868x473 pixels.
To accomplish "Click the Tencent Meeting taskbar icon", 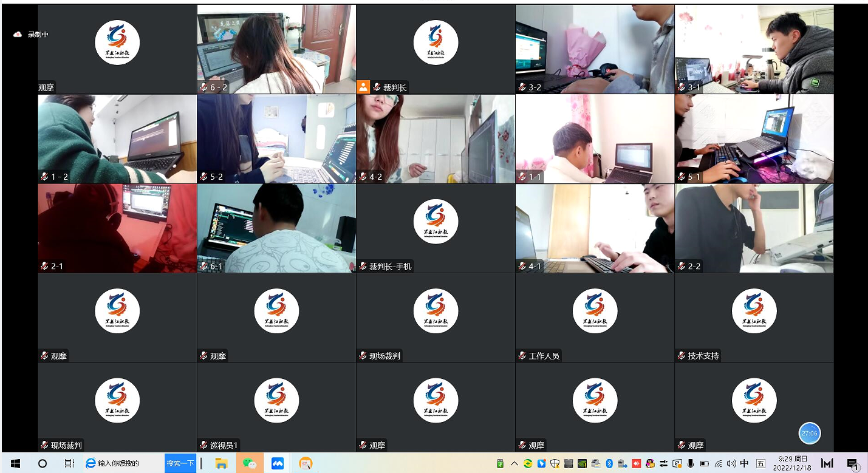I will pos(278,463).
